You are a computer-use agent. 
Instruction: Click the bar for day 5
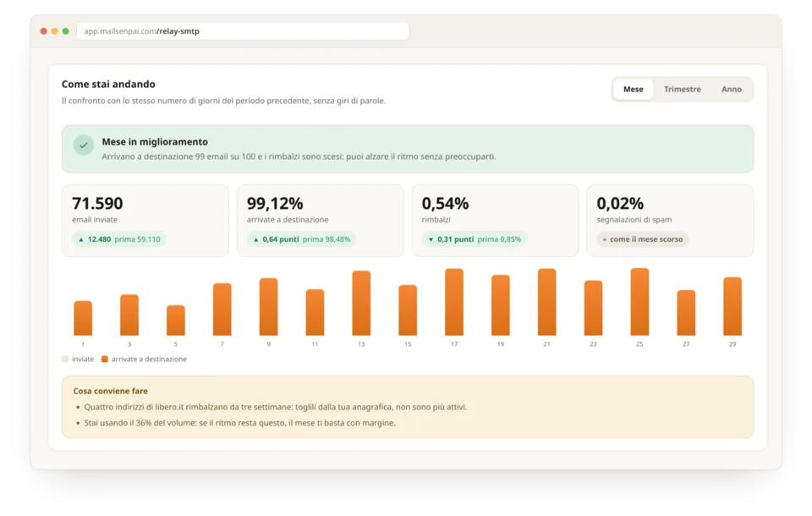176,321
